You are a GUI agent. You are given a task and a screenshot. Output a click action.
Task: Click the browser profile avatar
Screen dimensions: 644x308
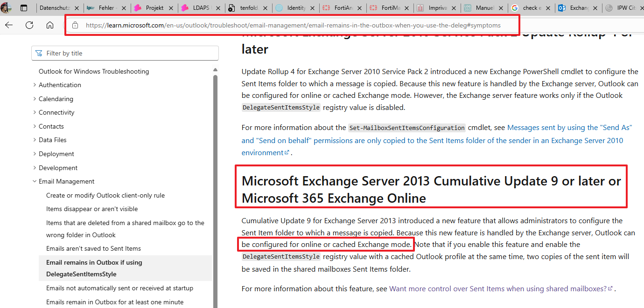(x=7, y=7)
